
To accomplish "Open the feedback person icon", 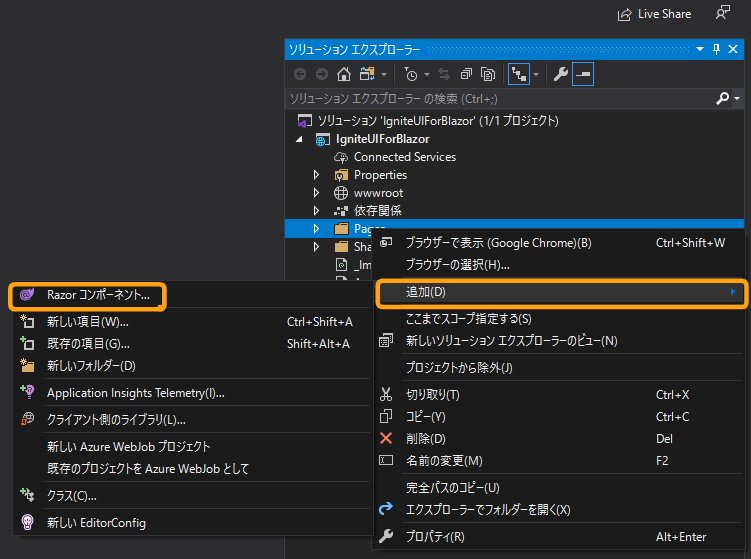I will click(x=723, y=12).
